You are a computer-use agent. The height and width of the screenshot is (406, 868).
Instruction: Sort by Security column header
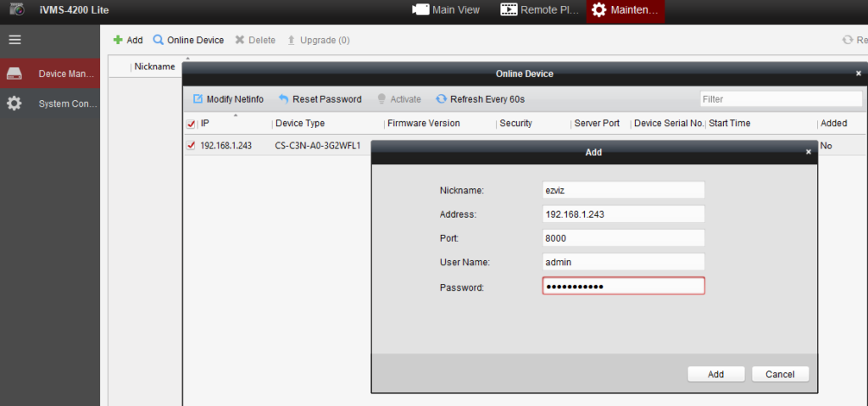[515, 123]
